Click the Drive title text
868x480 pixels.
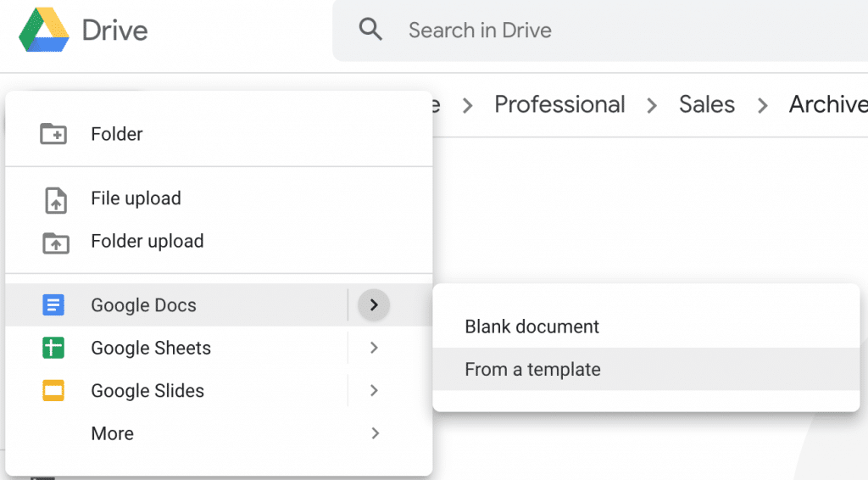[x=114, y=31]
